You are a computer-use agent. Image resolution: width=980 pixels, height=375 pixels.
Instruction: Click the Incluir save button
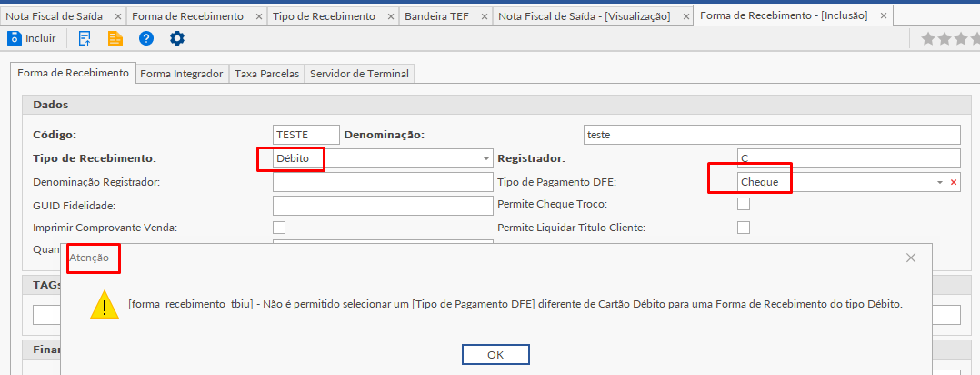point(31,39)
